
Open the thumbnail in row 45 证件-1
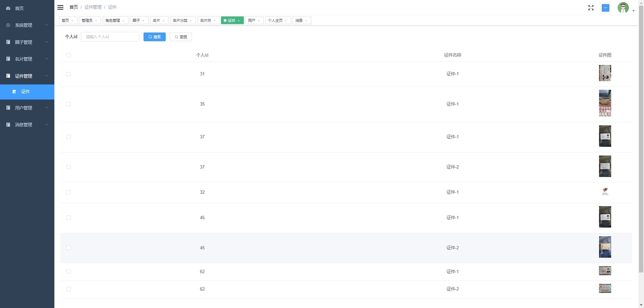point(605,217)
